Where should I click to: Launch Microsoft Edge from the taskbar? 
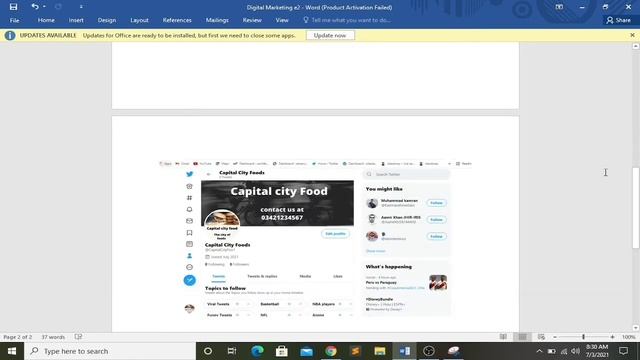257,351
